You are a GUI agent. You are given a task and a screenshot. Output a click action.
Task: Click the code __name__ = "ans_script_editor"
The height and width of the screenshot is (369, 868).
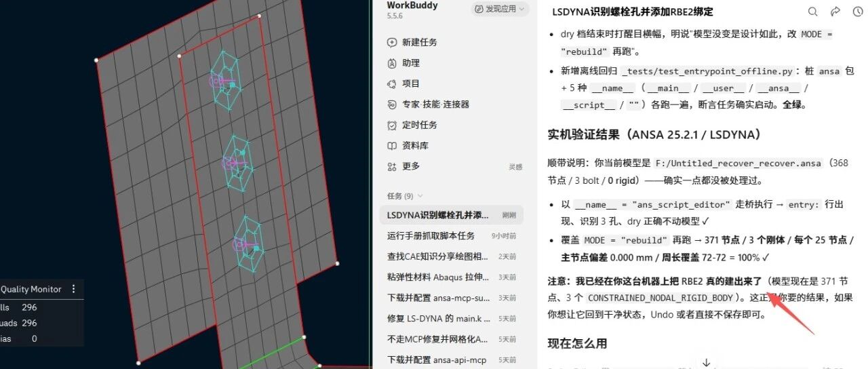click(653, 205)
